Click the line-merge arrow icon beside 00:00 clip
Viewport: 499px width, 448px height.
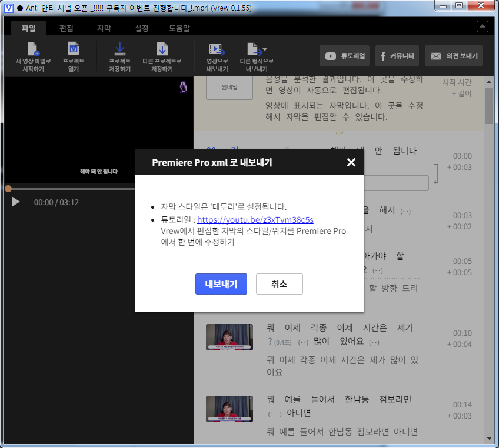[436, 173]
